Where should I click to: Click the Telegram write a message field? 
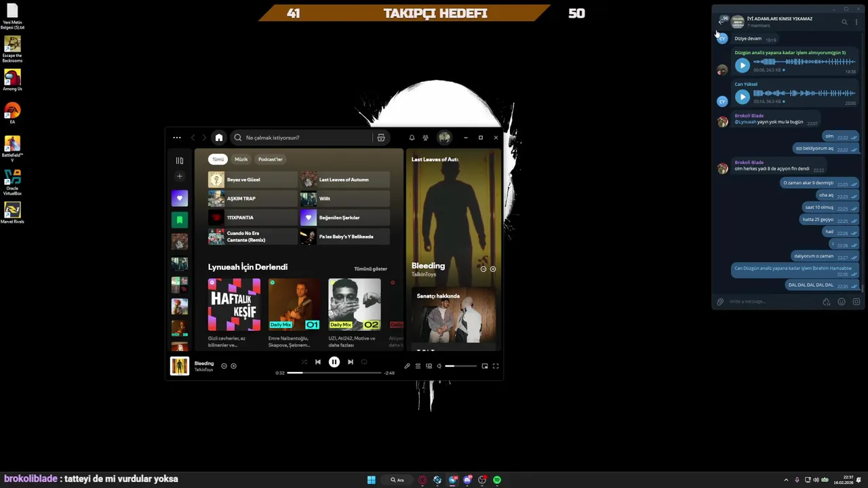[773, 302]
